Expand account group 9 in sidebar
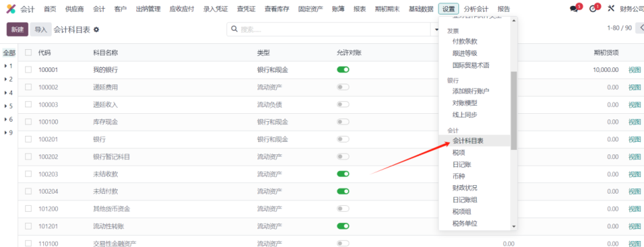Image resolution: width=644 pixels, height=247 pixels. click(6, 132)
